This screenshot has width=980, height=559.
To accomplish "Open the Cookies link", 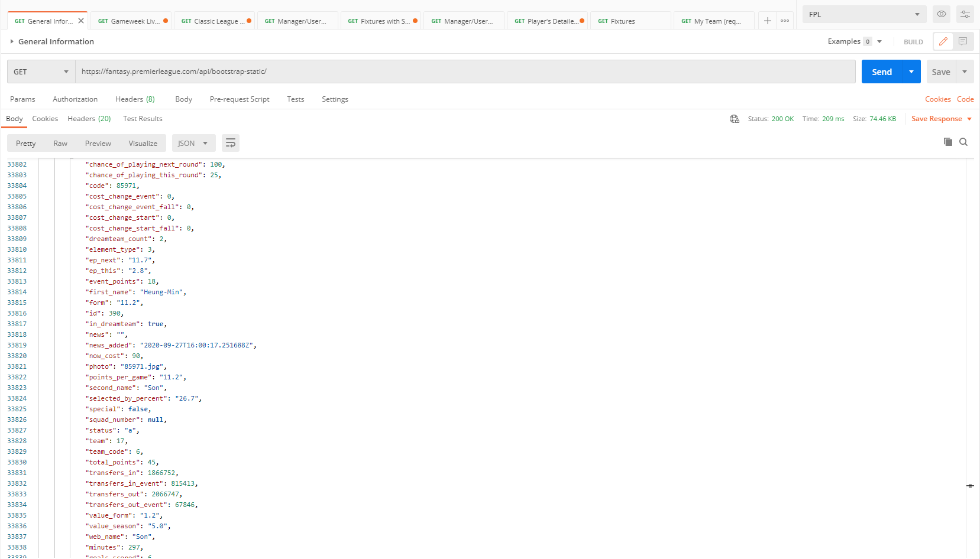I will (938, 99).
